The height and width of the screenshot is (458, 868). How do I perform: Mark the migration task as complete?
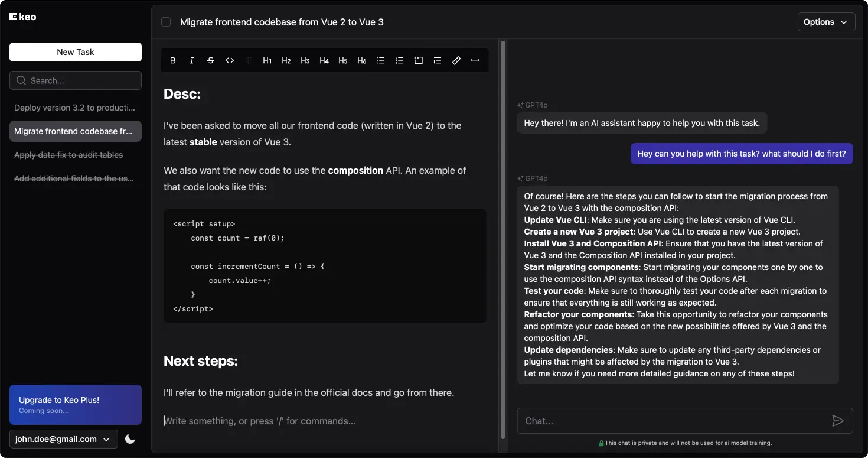(166, 22)
